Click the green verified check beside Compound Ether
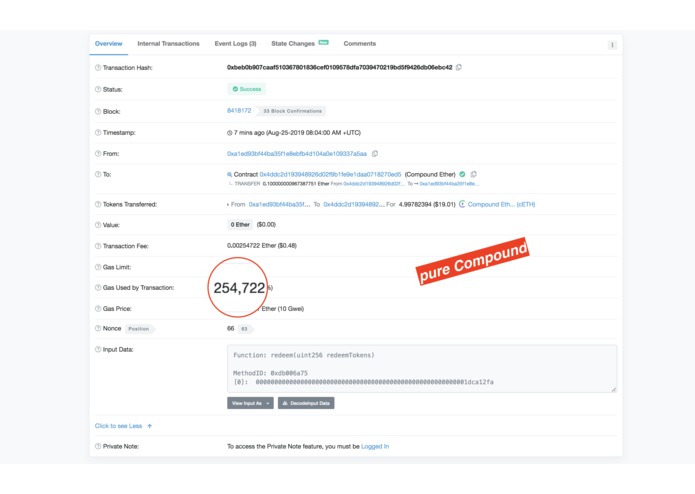This screenshot has width=695, height=494. point(462,175)
